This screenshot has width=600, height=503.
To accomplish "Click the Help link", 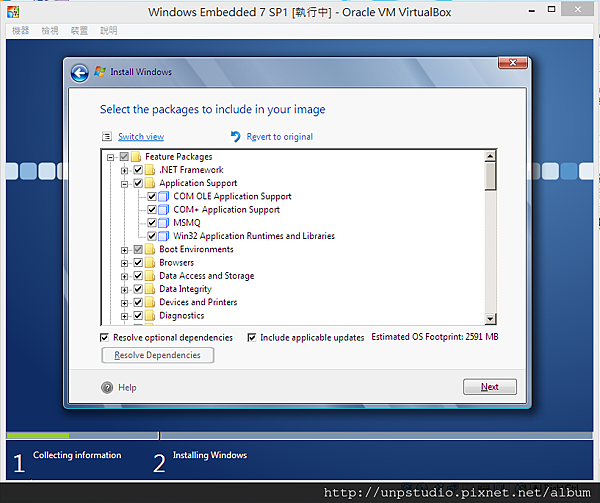I will click(x=127, y=387).
